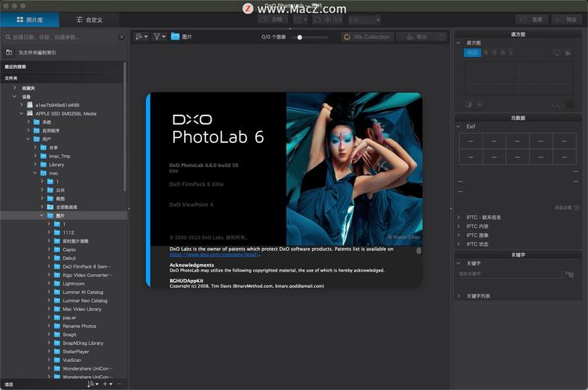
Task: Toggle highlight clipping sun icon in histogram
Action: 479,105
